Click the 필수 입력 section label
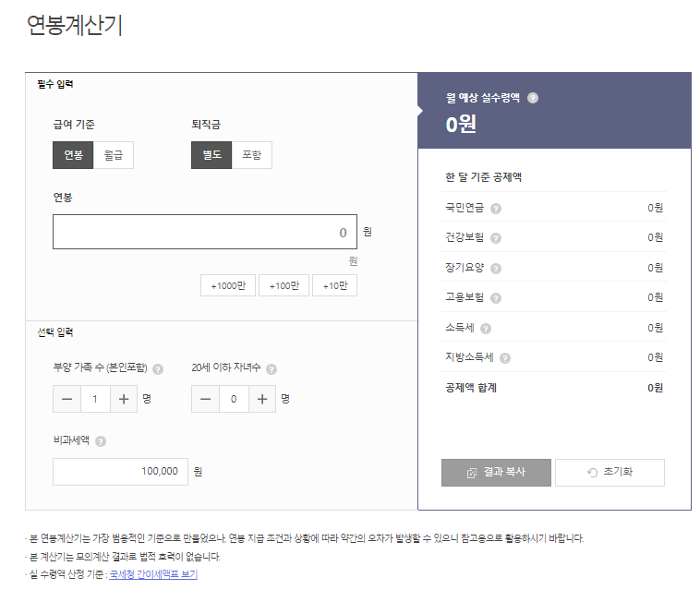Image resolution: width=700 pixels, height=590 pixels. (x=55, y=84)
